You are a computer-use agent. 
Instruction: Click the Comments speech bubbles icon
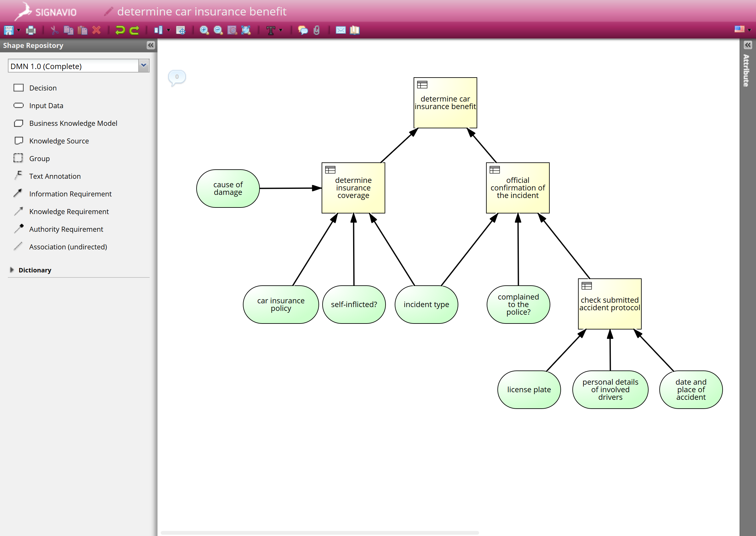pos(303,30)
